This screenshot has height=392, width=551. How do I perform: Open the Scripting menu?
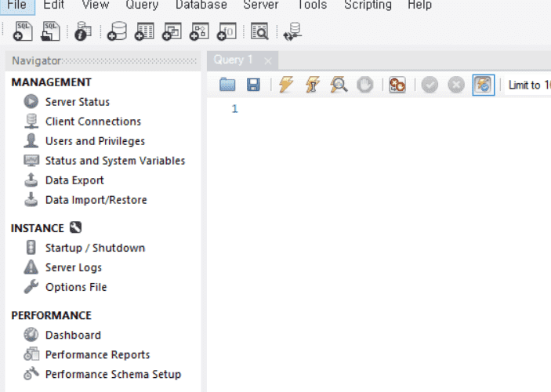[x=368, y=5]
